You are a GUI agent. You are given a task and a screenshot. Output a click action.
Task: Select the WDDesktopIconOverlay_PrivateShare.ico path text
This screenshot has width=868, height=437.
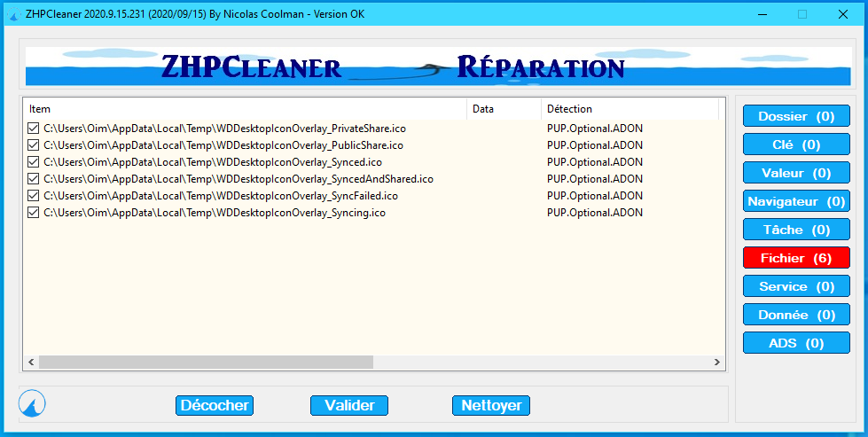coord(224,129)
